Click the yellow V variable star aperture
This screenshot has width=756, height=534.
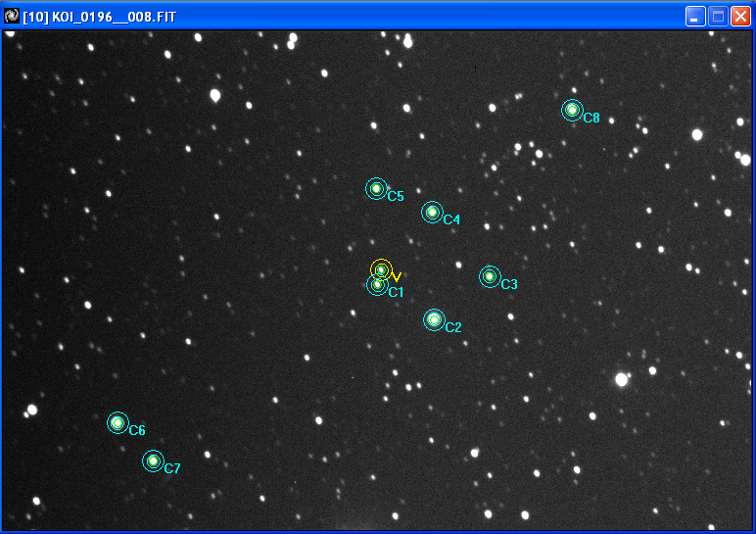pyautogui.click(x=381, y=269)
